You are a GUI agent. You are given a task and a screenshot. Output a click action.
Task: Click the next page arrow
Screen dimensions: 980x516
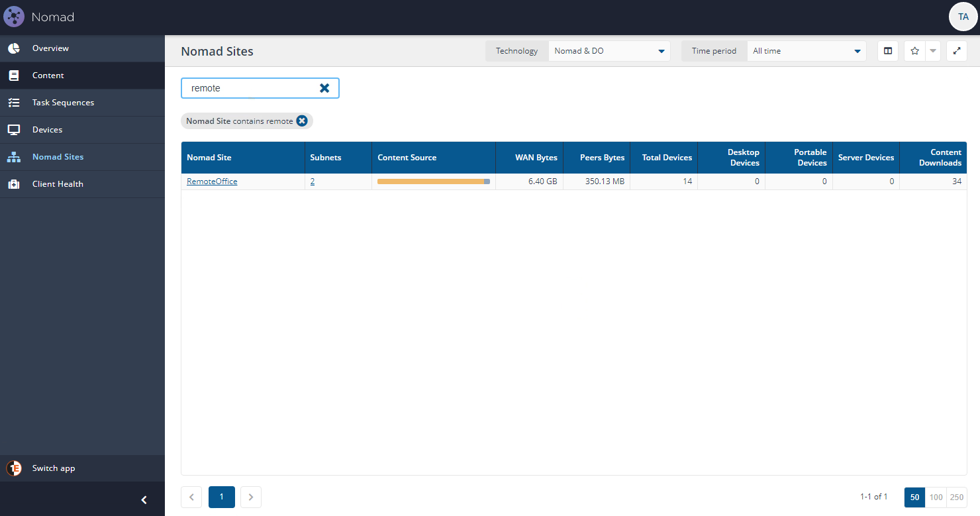pyautogui.click(x=251, y=497)
